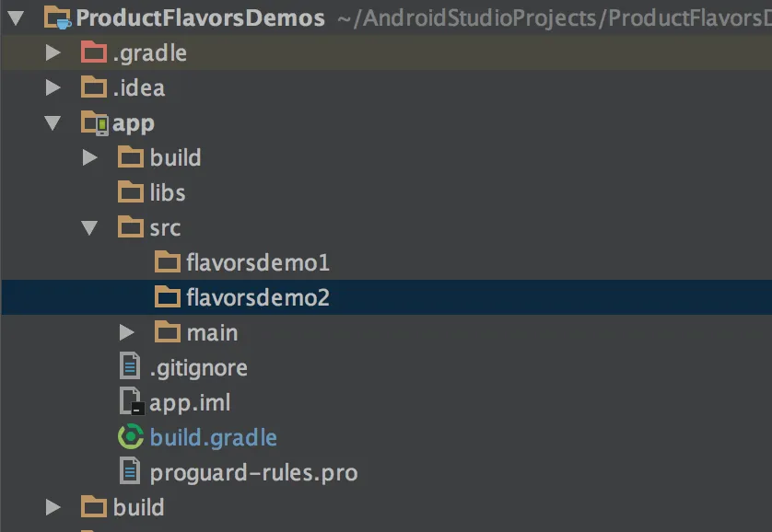Click the libs folder icon
Viewport: 772px width, 532px height.
click(132, 192)
